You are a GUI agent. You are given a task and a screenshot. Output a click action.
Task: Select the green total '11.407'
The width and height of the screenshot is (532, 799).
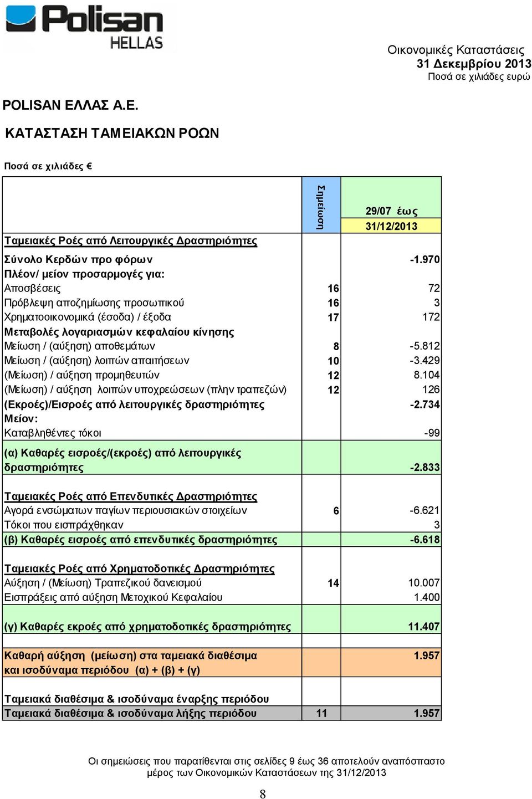[424, 627]
